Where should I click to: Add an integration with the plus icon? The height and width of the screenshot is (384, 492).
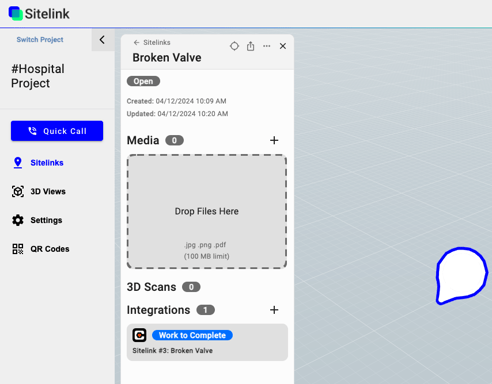[x=274, y=310]
